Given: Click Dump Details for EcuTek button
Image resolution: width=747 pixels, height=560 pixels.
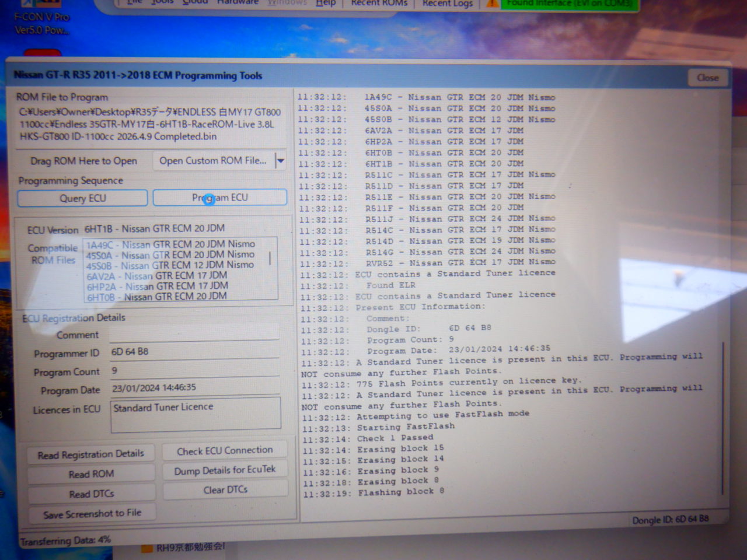Looking at the screenshot, I should coord(225,470).
